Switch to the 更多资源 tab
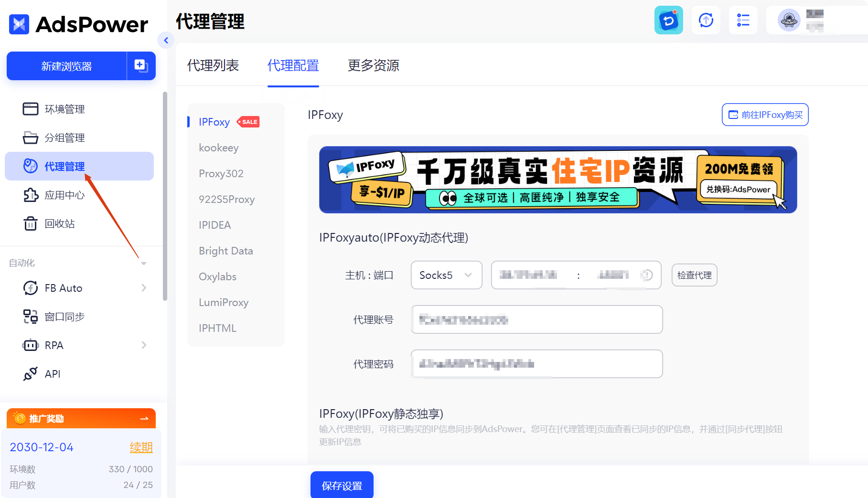Image resolution: width=868 pixels, height=498 pixels. [x=374, y=65]
